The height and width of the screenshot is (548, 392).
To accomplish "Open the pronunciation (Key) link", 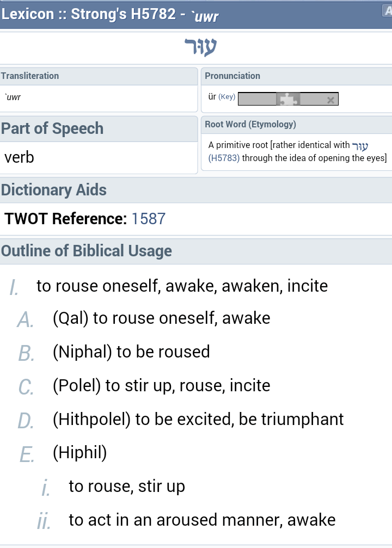I will click(x=226, y=97).
